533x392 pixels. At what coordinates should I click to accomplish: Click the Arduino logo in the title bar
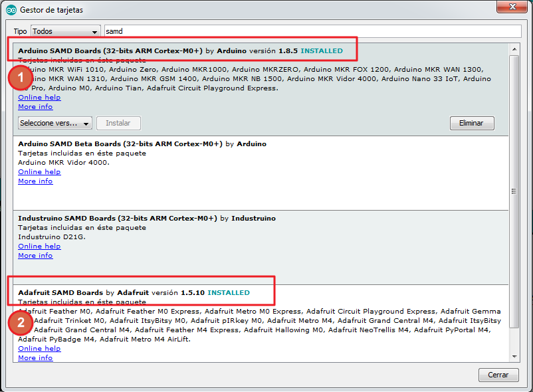click(x=11, y=10)
